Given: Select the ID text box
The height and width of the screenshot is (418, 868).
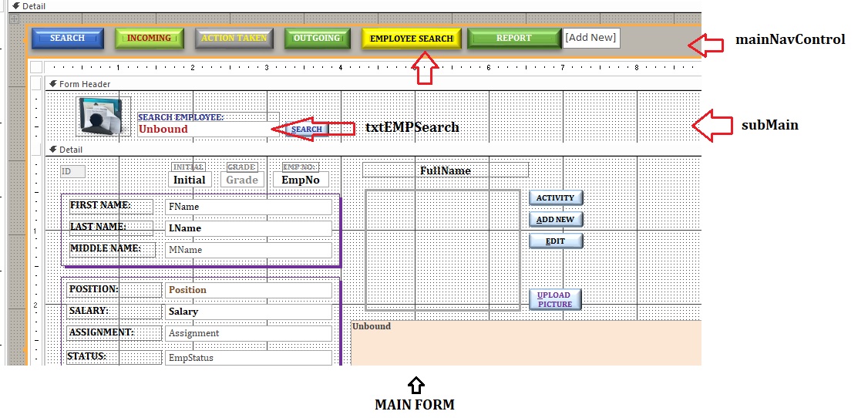Looking at the screenshot, I should (x=72, y=172).
